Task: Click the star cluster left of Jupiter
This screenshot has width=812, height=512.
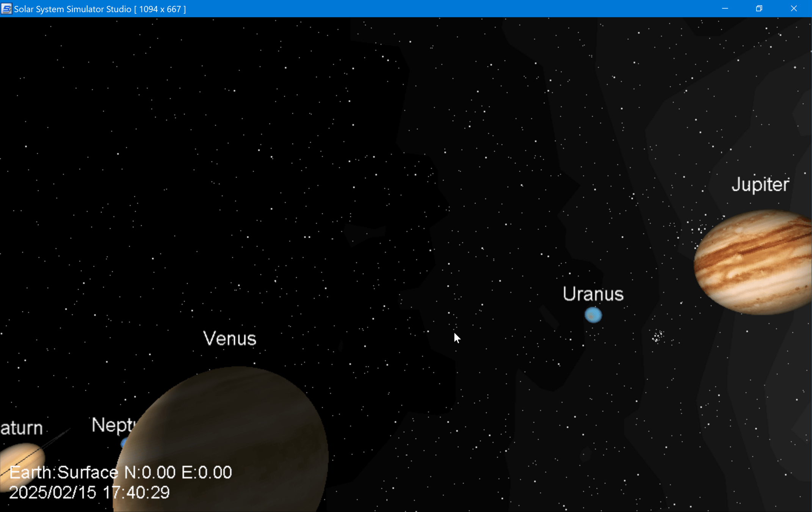Action: click(x=699, y=229)
